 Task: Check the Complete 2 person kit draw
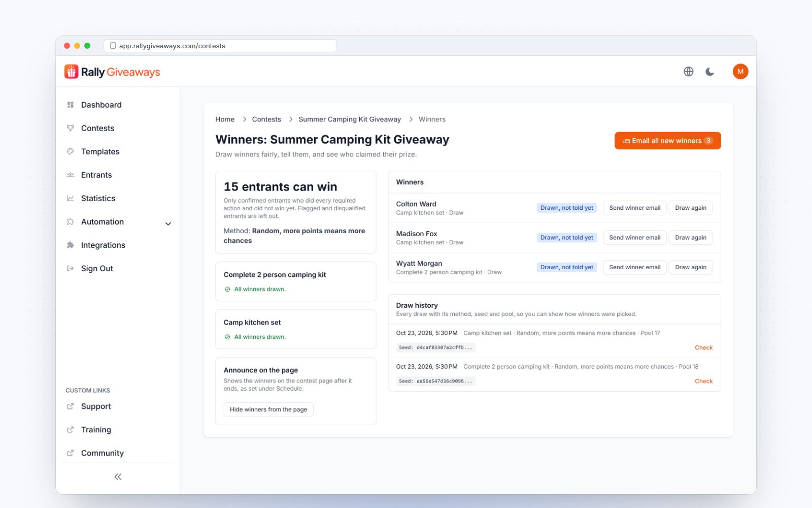pyautogui.click(x=703, y=381)
